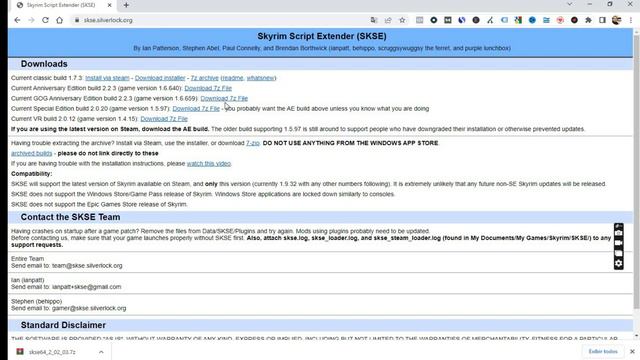Bookmark this page with the star icon
The width and height of the screenshot is (640, 360).
point(402,20)
